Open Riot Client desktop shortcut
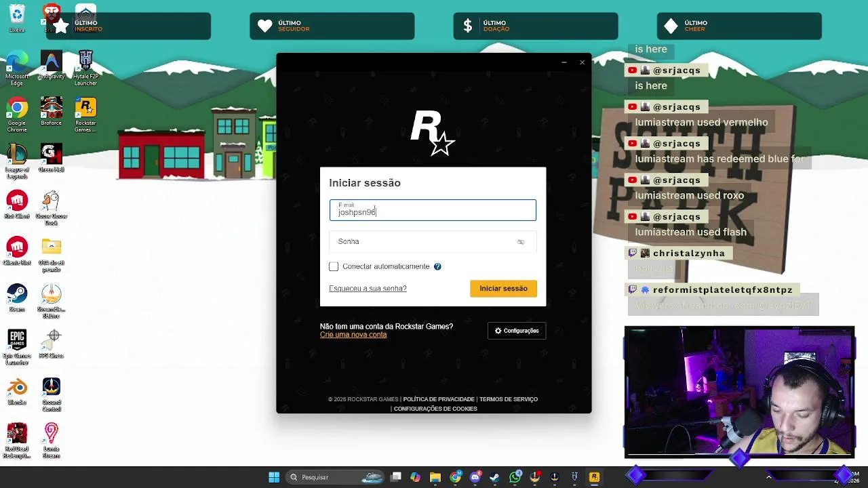 coord(17,205)
